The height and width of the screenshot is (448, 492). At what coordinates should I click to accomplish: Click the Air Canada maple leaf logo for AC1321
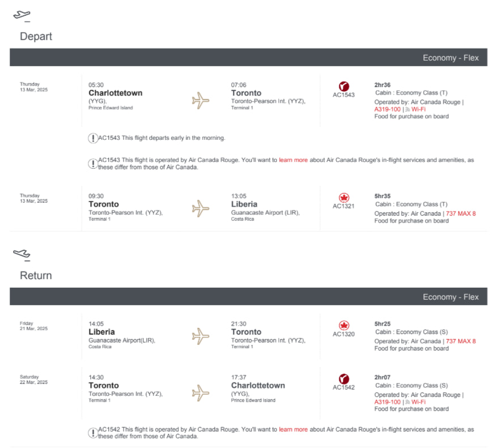coord(343,197)
